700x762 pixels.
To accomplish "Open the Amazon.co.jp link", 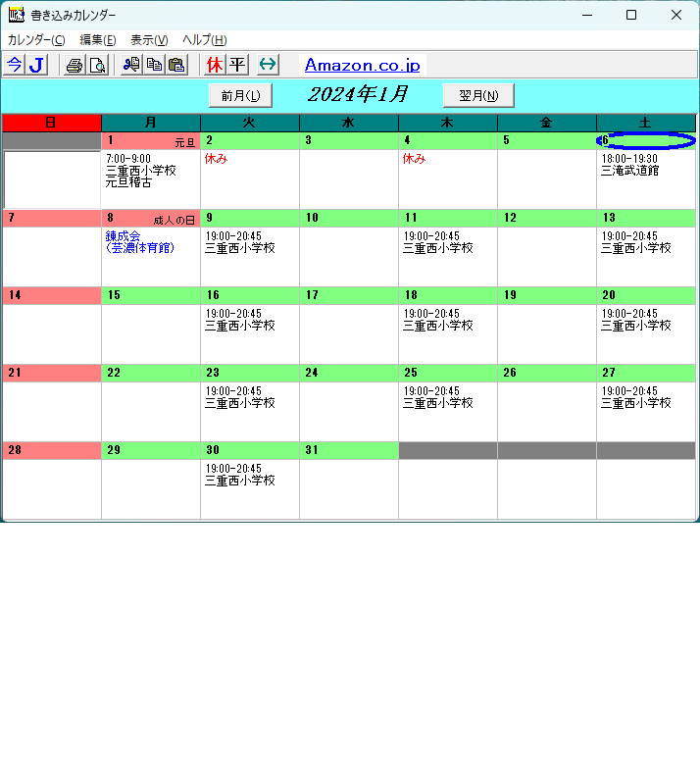I will tap(362, 66).
